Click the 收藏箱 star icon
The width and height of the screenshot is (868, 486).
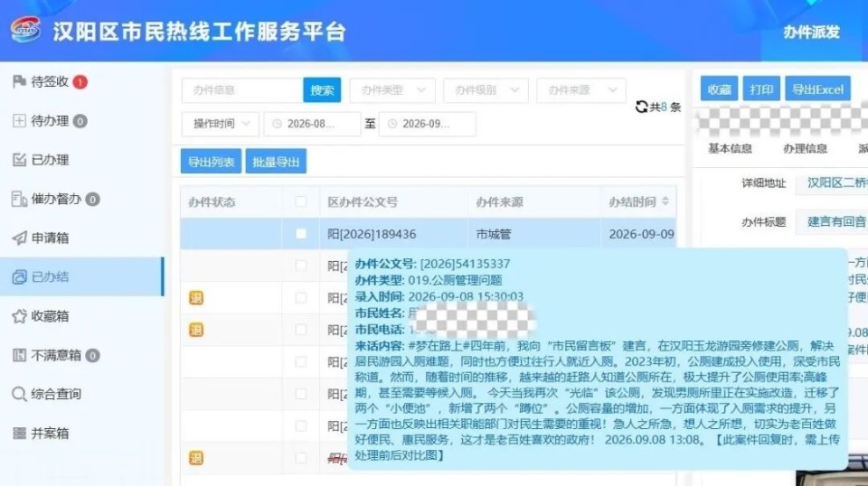pyautogui.click(x=19, y=315)
